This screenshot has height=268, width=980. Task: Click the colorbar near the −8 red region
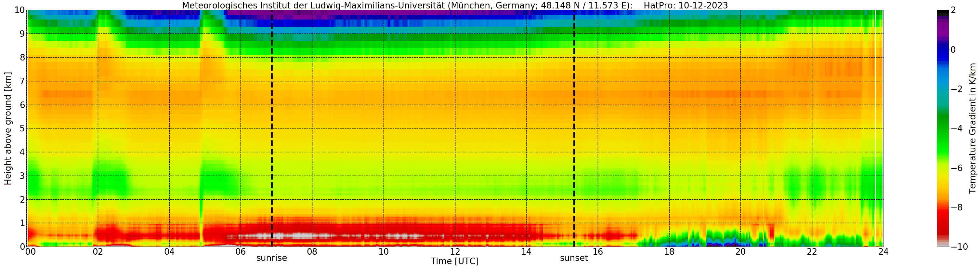(x=943, y=208)
